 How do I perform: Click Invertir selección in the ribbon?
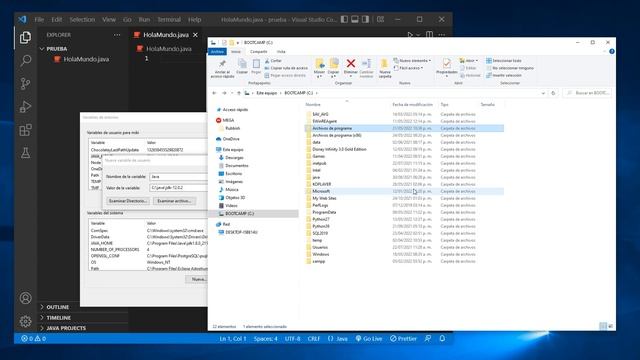[x=503, y=75]
